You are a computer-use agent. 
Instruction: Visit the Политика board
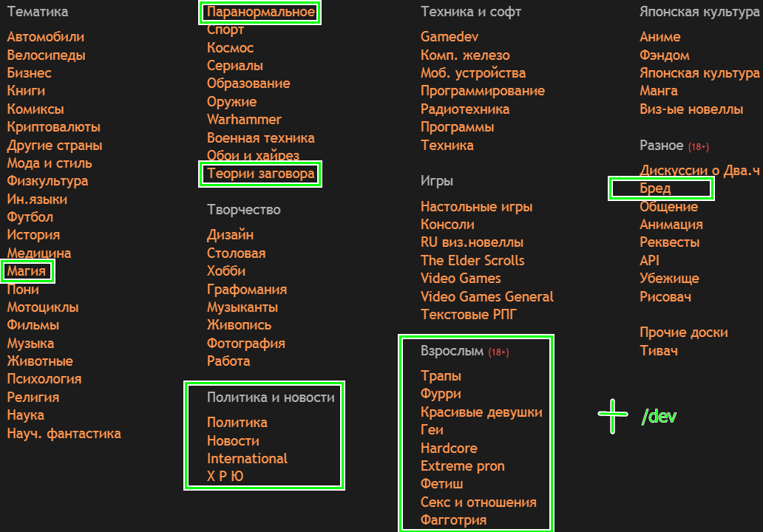tap(237, 423)
